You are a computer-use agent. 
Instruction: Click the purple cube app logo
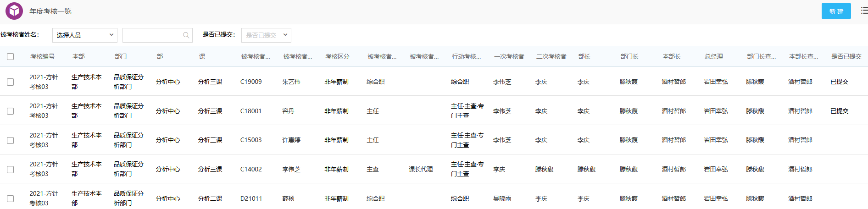pos(14,11)
